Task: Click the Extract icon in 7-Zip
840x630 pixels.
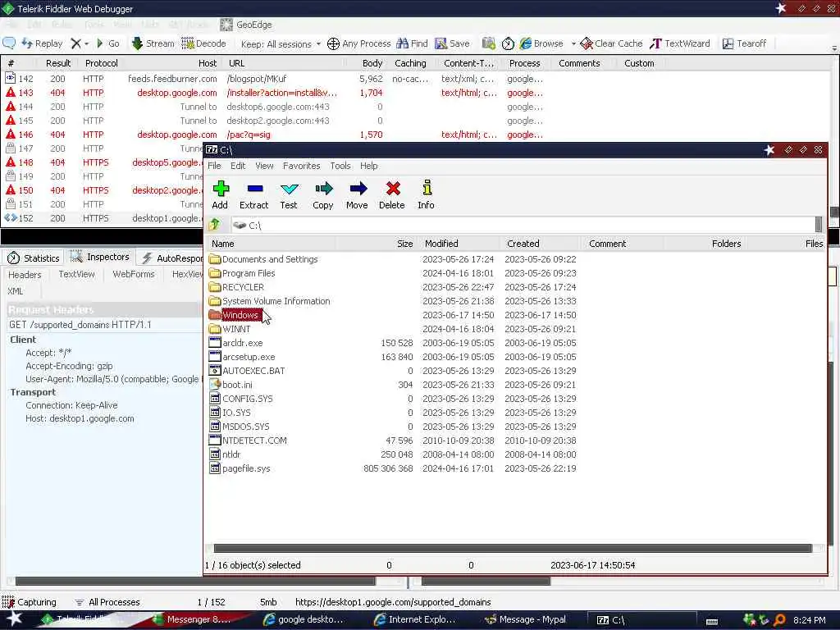Action: coord(254,189)
